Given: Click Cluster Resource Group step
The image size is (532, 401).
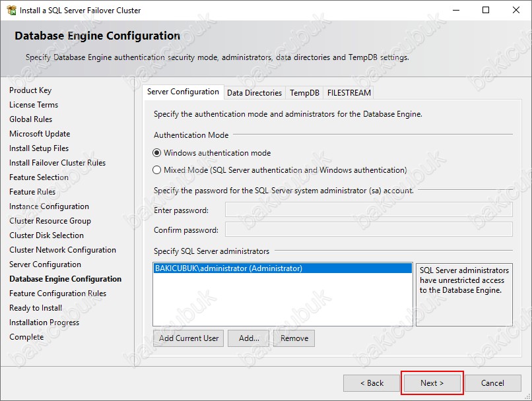Looking at the screenshot, I should pos(50,221).
